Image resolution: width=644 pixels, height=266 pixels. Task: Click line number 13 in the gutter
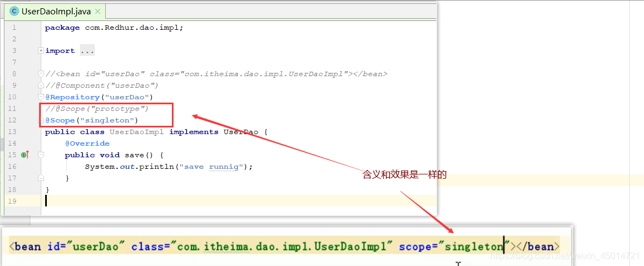tap(12, 131)
